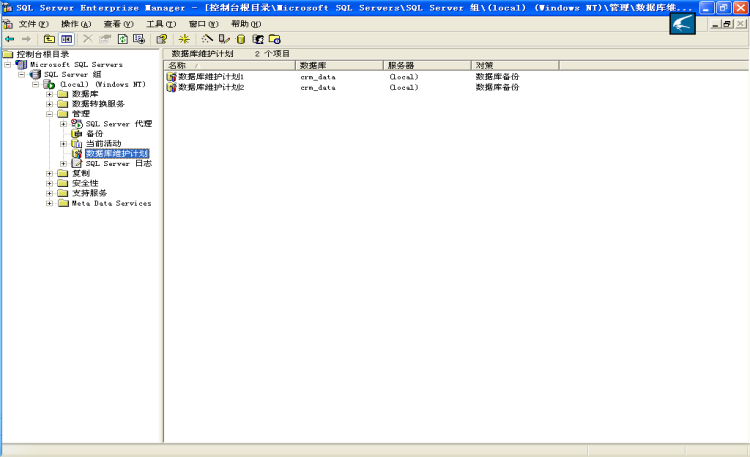
Task: Expand the SQL Server 代理 node
Action: coord(63,123)
